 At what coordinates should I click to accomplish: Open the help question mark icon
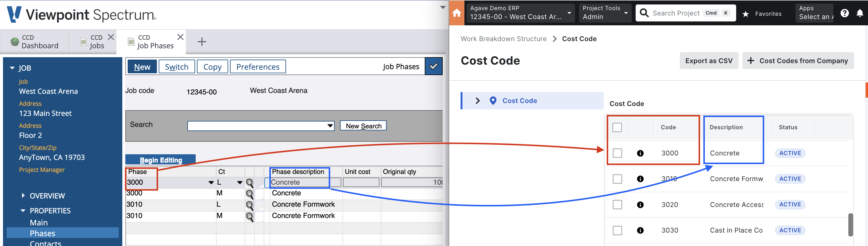click(x=844, y=13)
